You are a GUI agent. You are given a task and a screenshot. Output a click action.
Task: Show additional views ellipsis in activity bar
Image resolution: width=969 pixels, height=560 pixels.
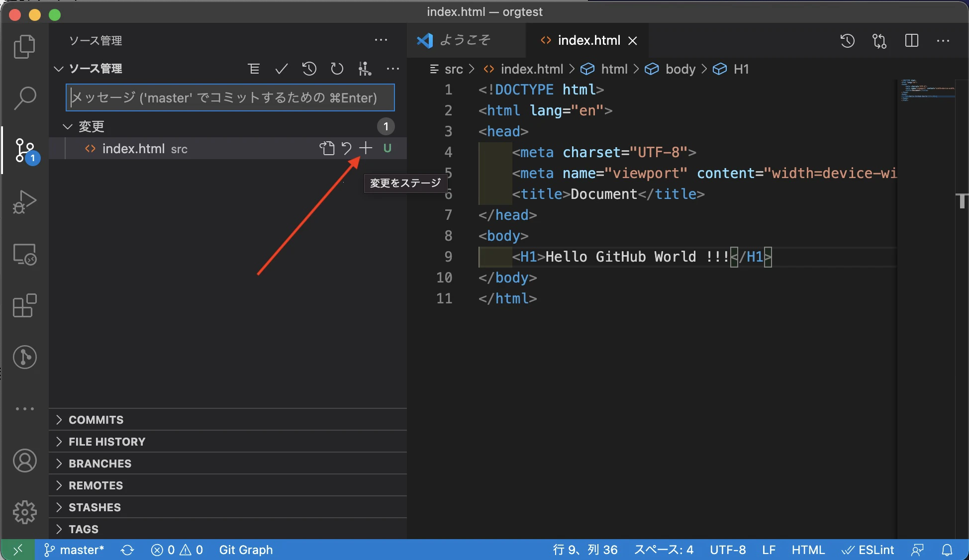(x=24, y=409)
